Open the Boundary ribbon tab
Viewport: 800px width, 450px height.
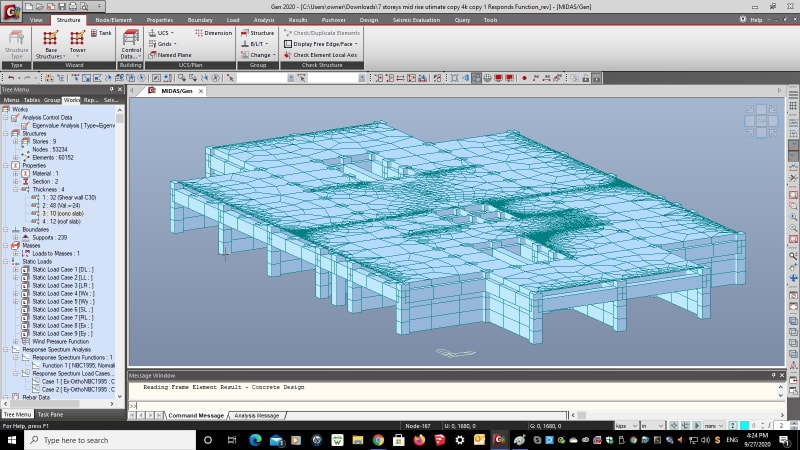[x=199, y=20]
